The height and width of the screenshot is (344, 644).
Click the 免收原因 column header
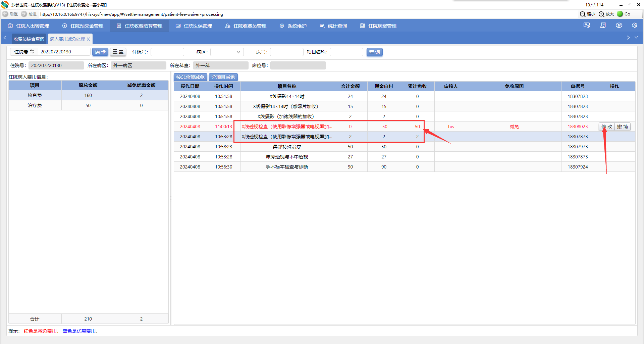(514, 86)
